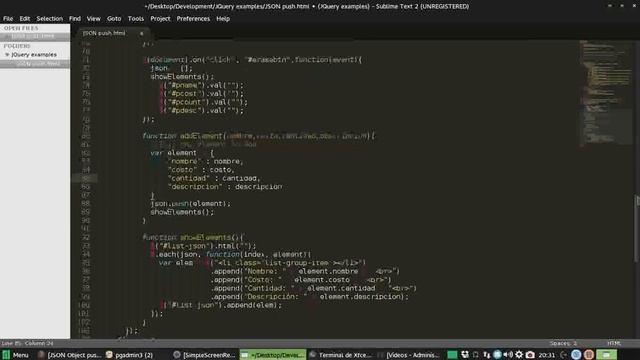
Task: Open the View menu
Action: point(93,19)
